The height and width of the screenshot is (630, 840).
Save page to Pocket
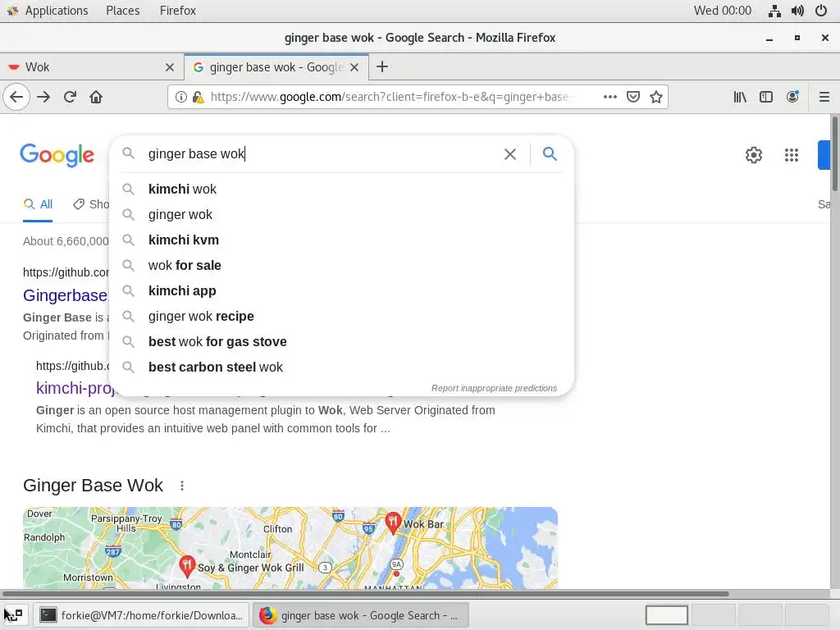633,97
